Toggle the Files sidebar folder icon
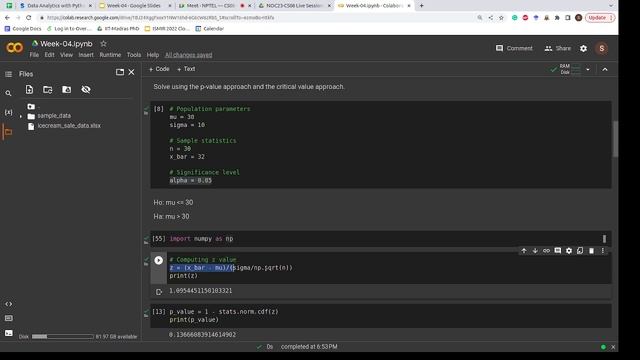 [8, 132]
